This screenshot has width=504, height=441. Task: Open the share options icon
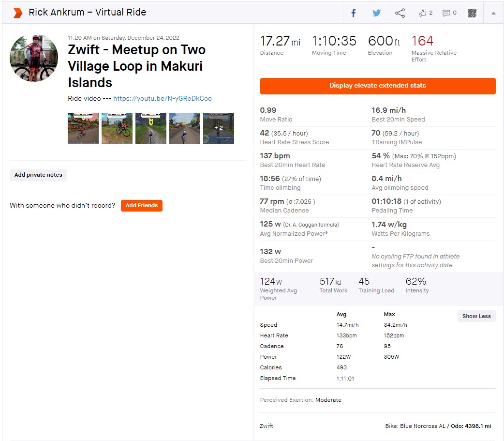click(x=400, y=13)
